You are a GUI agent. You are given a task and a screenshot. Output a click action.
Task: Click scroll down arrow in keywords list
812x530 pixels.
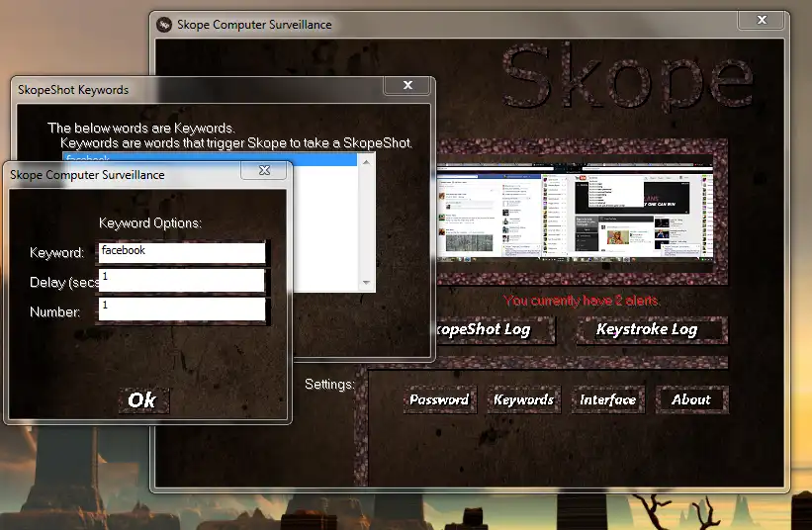pyautogui.click(x=366, y=283)
